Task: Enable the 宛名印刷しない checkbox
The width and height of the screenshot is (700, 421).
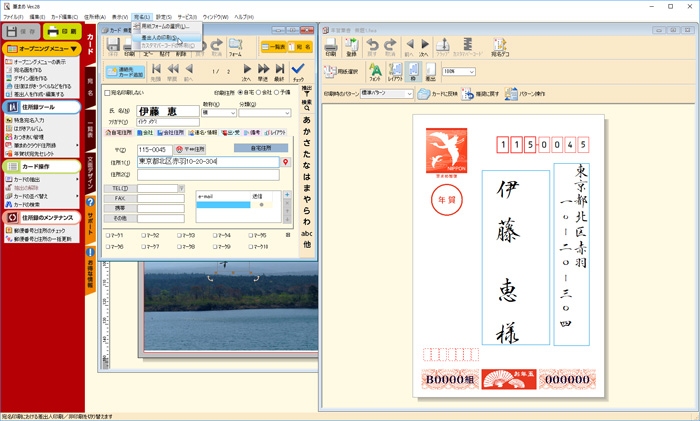Action: (x=108, y=93)
